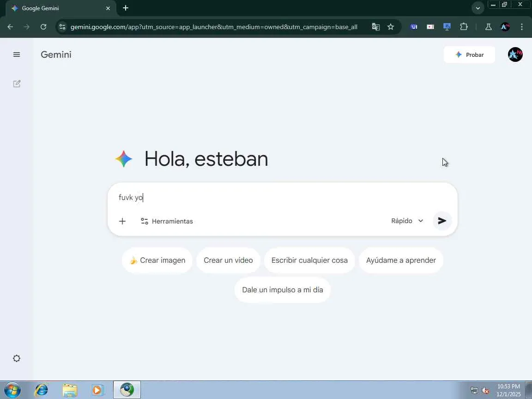View site information icon in address bar
Screen dimensions: 532x399
point(62,27)
